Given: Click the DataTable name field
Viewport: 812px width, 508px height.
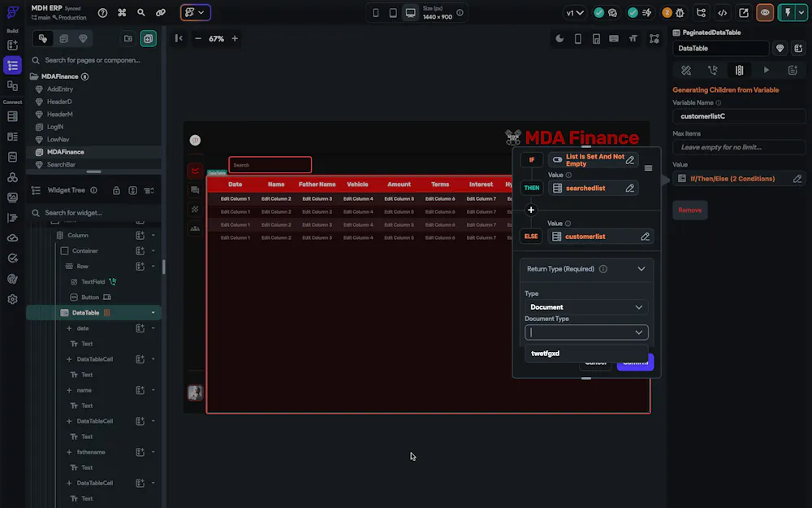Looking at the screenshot, I should tap(720, 48).
